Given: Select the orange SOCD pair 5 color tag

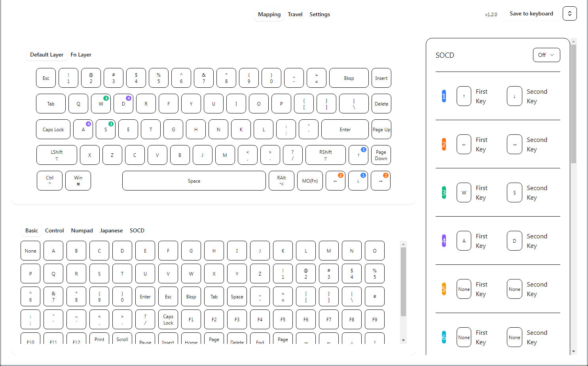Looking at the screenshot, I should (x=444, y=289).
